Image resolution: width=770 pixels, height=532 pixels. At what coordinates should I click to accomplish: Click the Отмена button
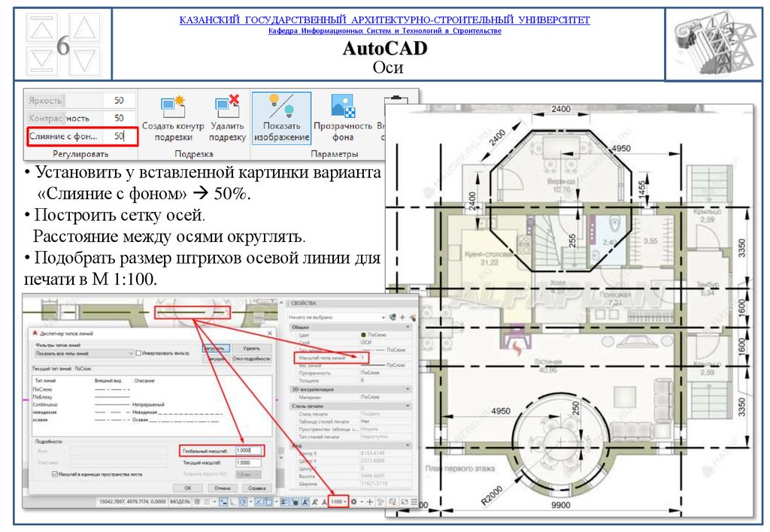[x=222, y=488]
